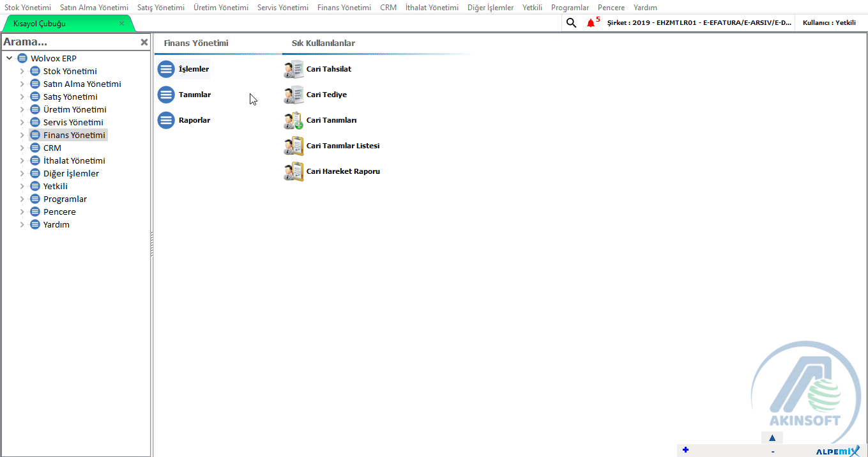The height and width of the screenshot is (457, 868).
Task: Click the Yardım tree icon
Action: coord(35,224)
